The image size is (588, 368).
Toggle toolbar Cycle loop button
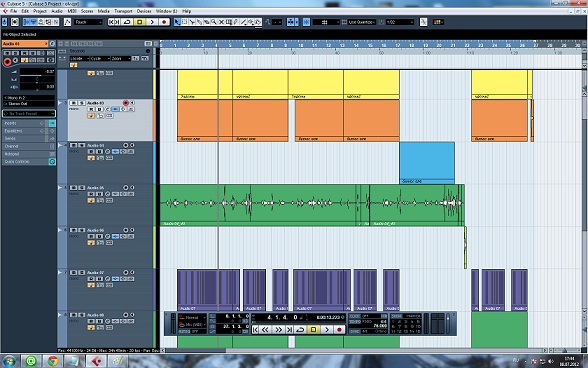[x=127, y=22]
